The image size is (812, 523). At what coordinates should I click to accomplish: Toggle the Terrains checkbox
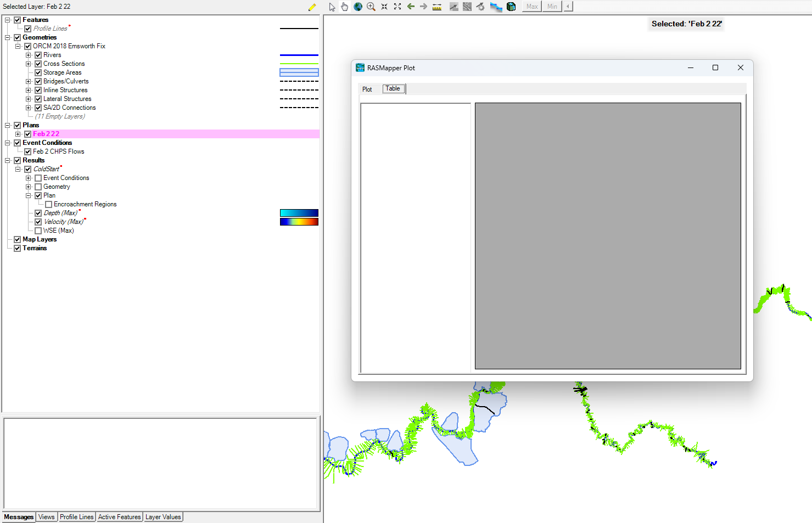click(x=18, y=248)
